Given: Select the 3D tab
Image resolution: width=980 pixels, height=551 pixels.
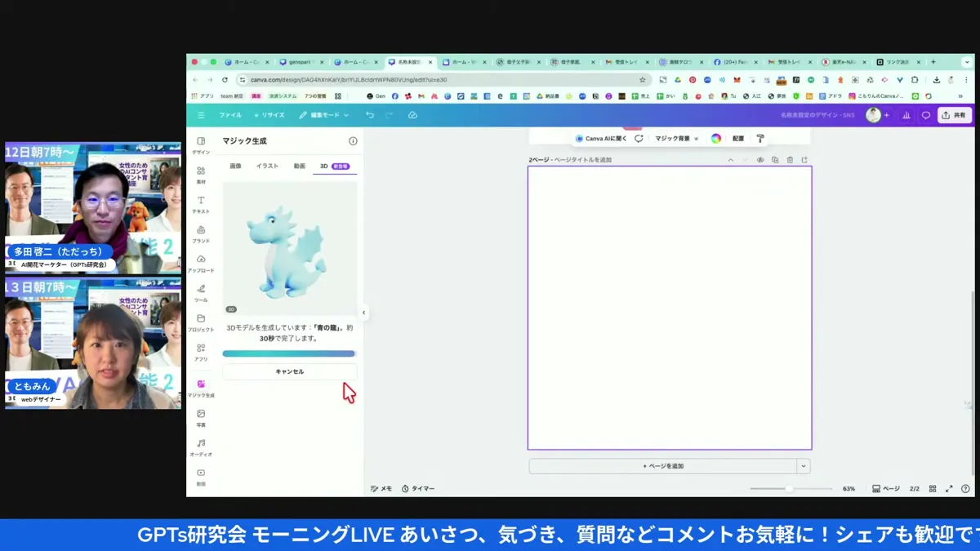Looking at the screenshot, I should 334,166.
